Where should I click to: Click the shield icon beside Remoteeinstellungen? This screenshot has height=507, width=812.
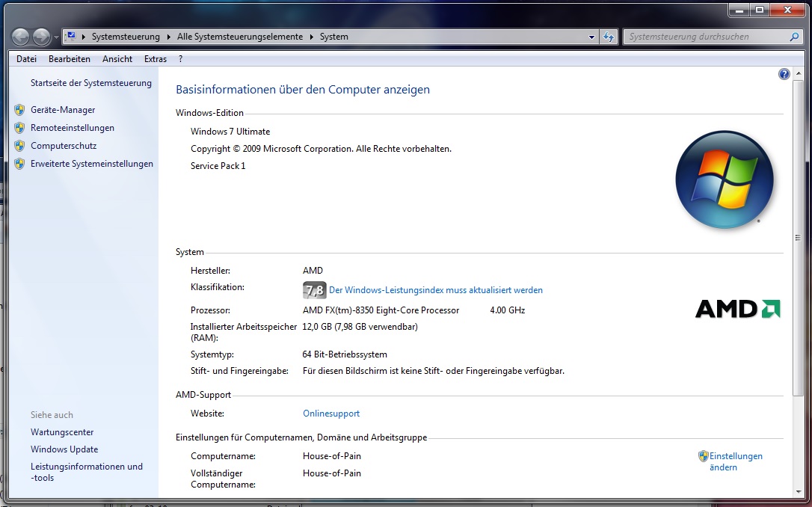pyautogui.click(x=19, y=128)
